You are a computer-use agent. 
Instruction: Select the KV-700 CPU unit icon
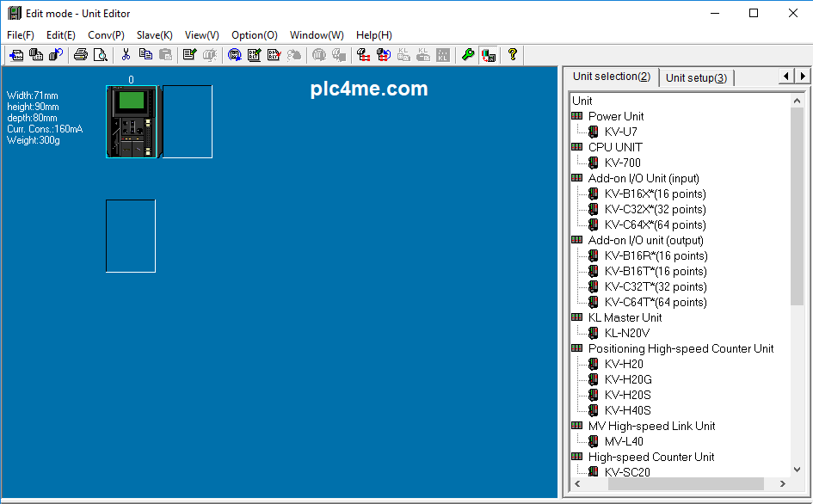tap(622, 163)
